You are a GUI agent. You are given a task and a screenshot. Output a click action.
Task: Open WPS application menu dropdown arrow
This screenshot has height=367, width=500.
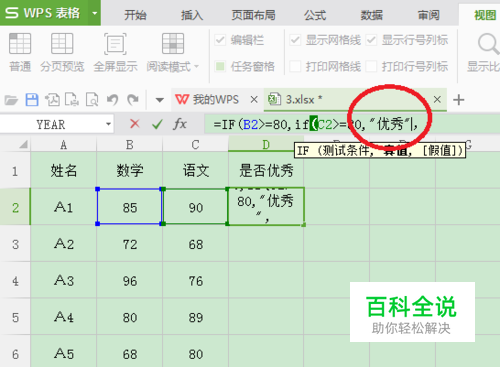click(x=95, y=13)
